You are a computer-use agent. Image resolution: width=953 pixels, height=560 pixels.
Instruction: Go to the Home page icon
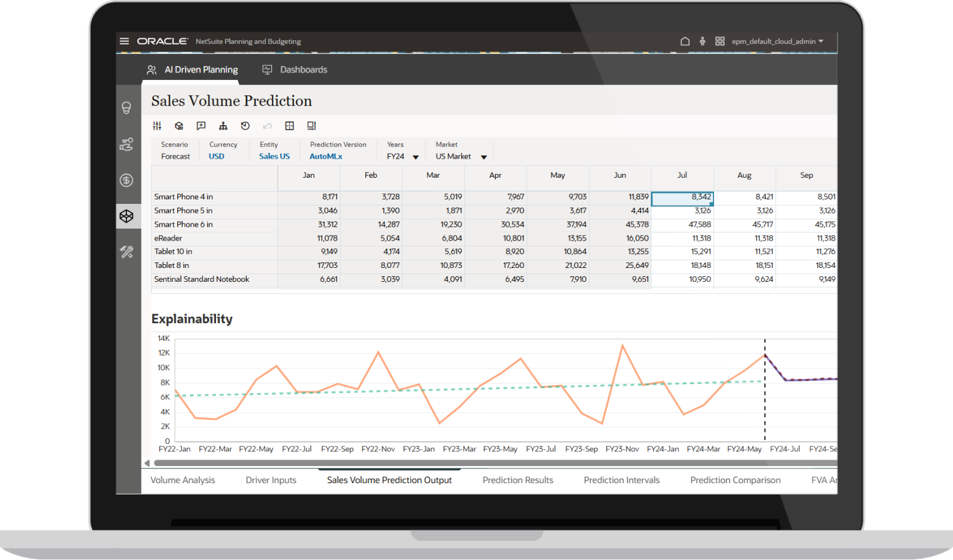click(x=685, y=41)
